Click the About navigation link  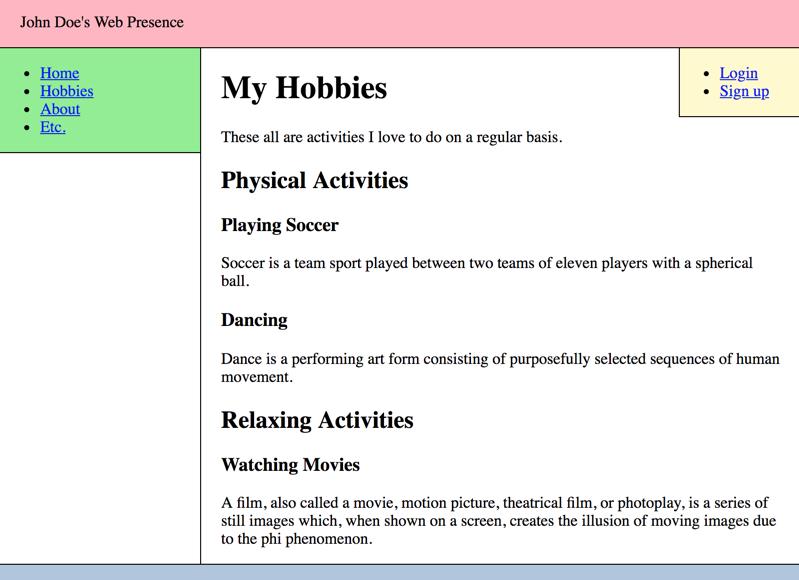click(x=60, y=109)
